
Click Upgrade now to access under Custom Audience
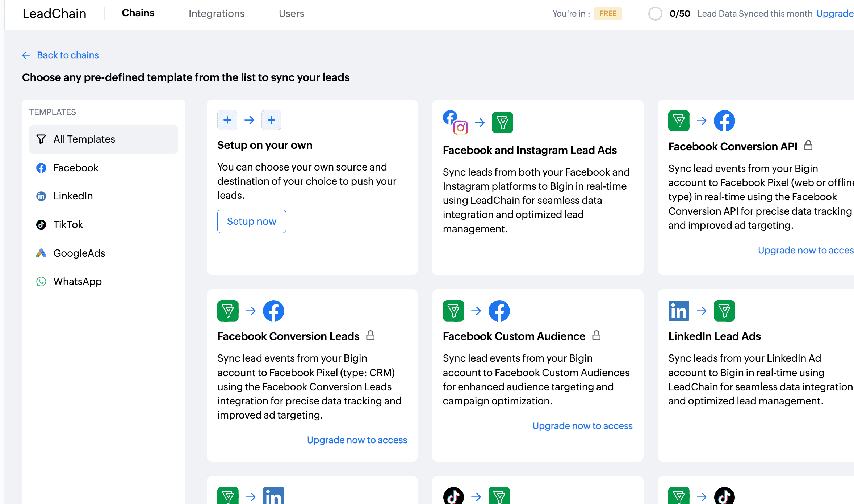click(582, 426)
